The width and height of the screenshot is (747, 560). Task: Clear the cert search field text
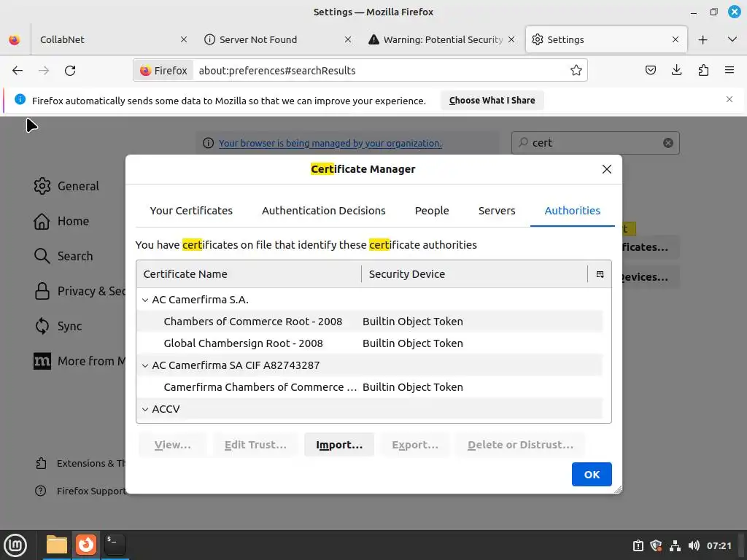668,143
